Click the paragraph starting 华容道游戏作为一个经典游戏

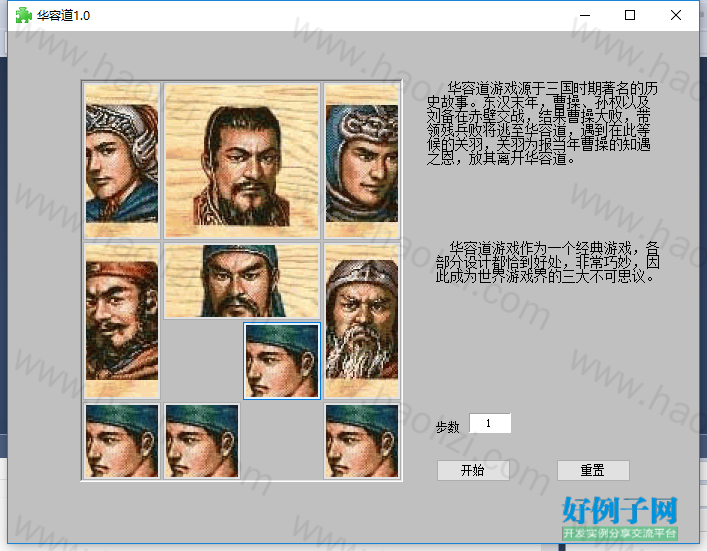click(547, 262)
